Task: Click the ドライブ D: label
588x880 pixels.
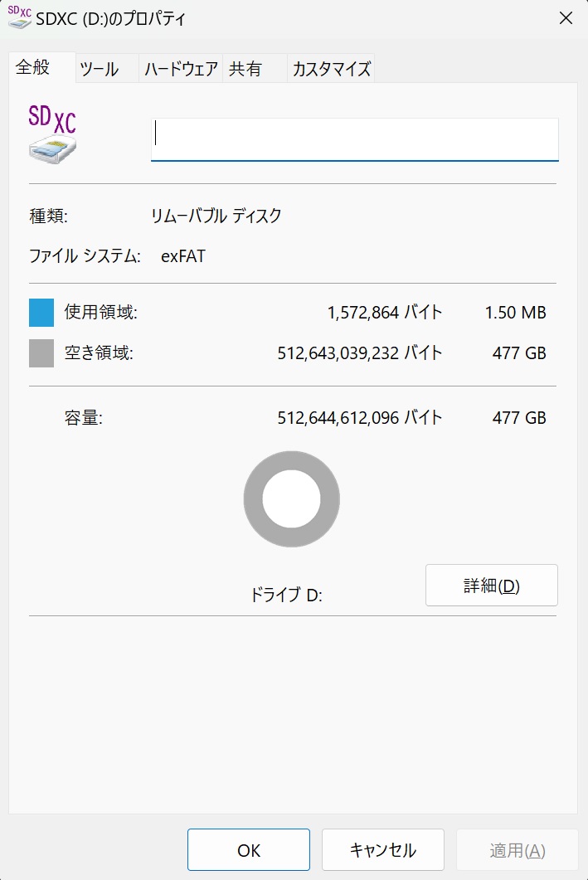Action: pyautogui.click(x=286, y=595)
